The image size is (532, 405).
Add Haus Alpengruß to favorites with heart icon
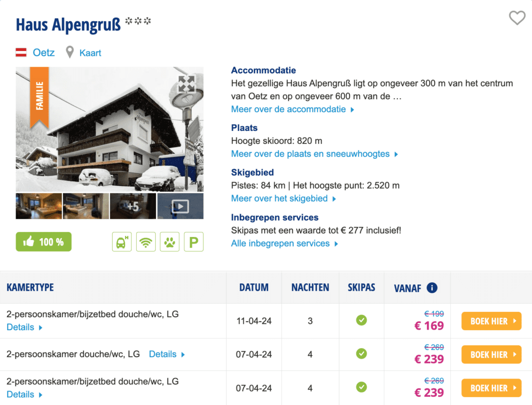pyautogui.click(x=516, y=18)
